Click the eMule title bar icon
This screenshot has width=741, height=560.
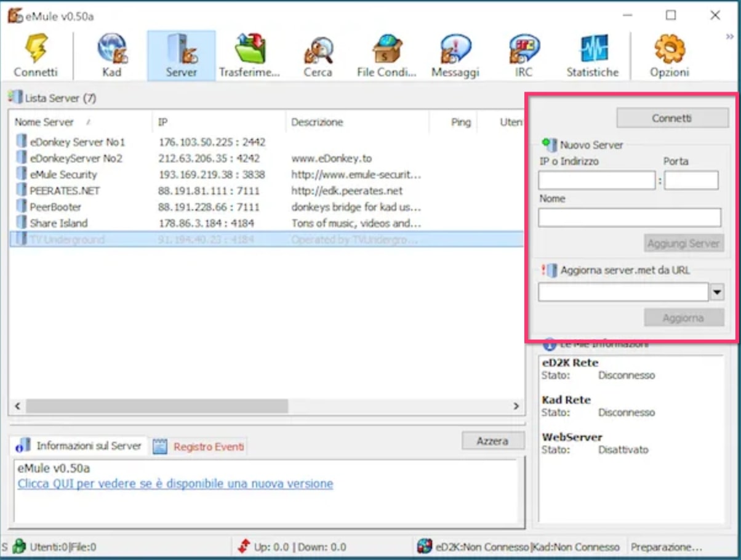tap(15, 15)
